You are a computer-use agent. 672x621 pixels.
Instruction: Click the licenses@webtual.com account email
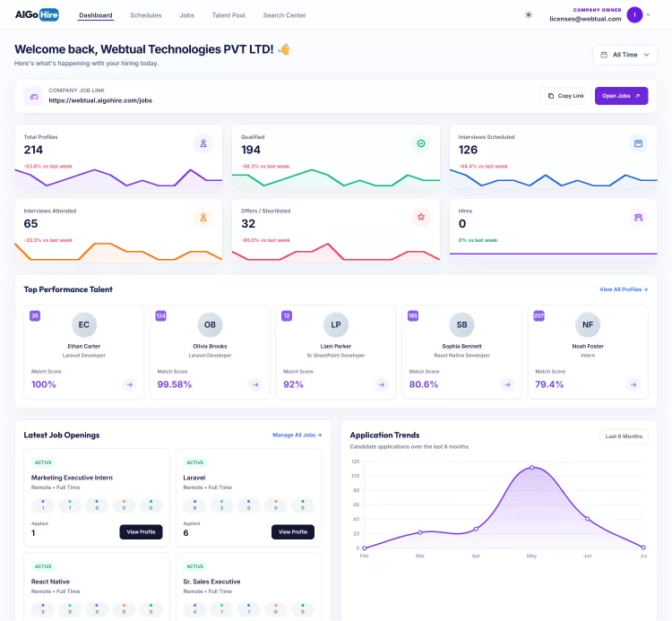tap(585, 19)
